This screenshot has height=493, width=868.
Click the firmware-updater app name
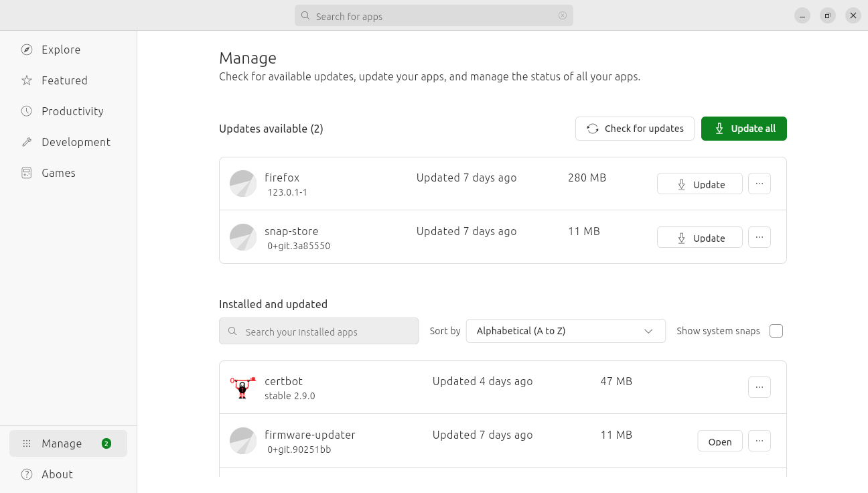pos(310,435)
